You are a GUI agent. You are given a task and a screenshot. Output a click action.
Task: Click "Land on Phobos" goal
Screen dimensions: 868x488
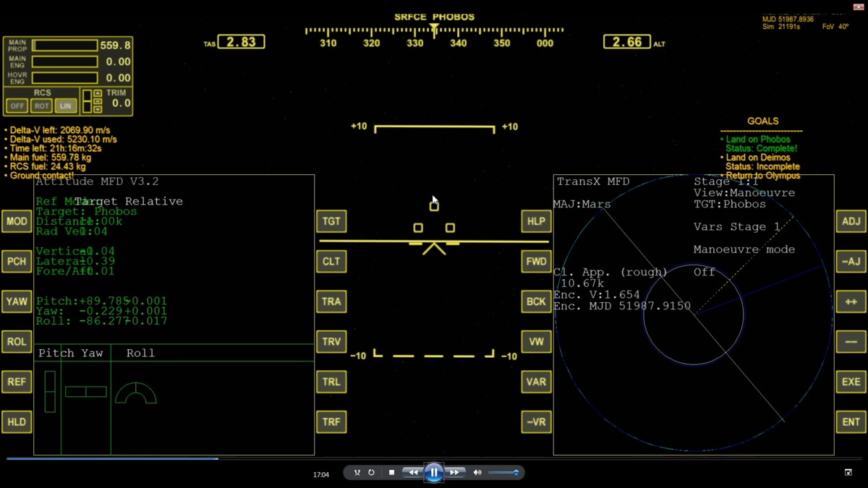click(758, 140)
